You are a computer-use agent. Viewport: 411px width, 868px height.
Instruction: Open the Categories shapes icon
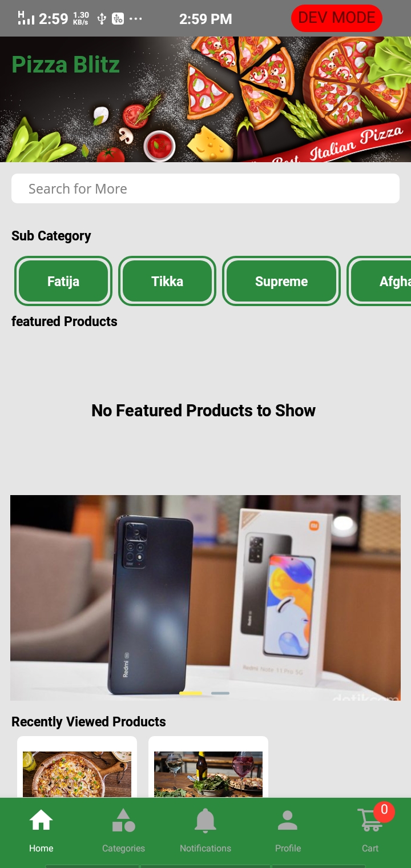(123, 821)
